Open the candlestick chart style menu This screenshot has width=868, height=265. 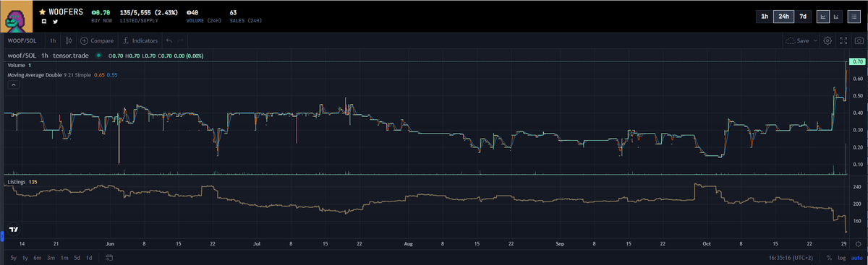pyautogui.click(x=69, y=41)
